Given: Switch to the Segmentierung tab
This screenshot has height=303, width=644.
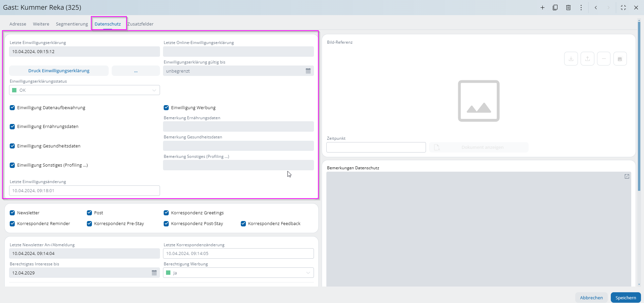Looking at the screenshot, I should [72, 24].
